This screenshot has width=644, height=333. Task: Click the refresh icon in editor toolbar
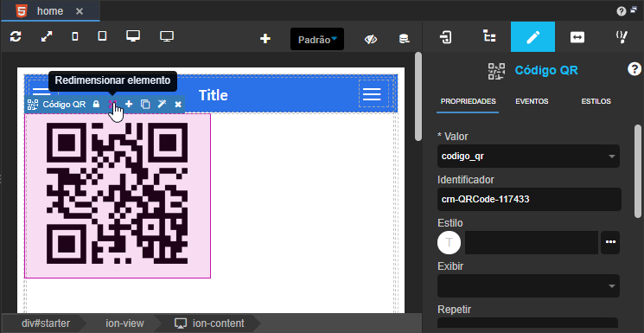(x=16, y=36)
